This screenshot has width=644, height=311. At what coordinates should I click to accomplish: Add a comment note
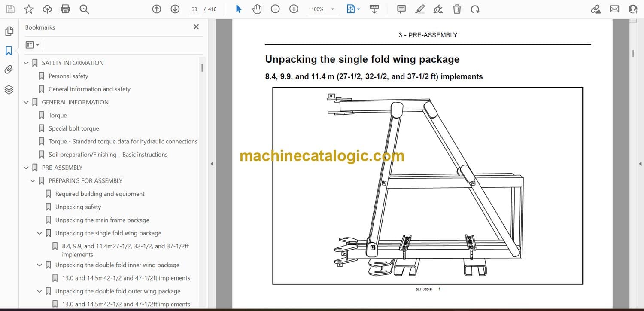[401, 9]
